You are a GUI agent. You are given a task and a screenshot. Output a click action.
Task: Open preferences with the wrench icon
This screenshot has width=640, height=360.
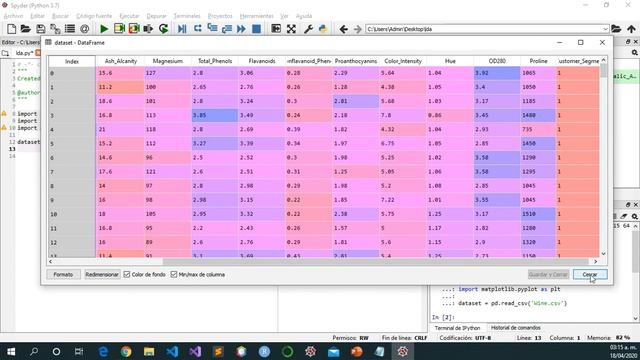click(x=308, y=29)
